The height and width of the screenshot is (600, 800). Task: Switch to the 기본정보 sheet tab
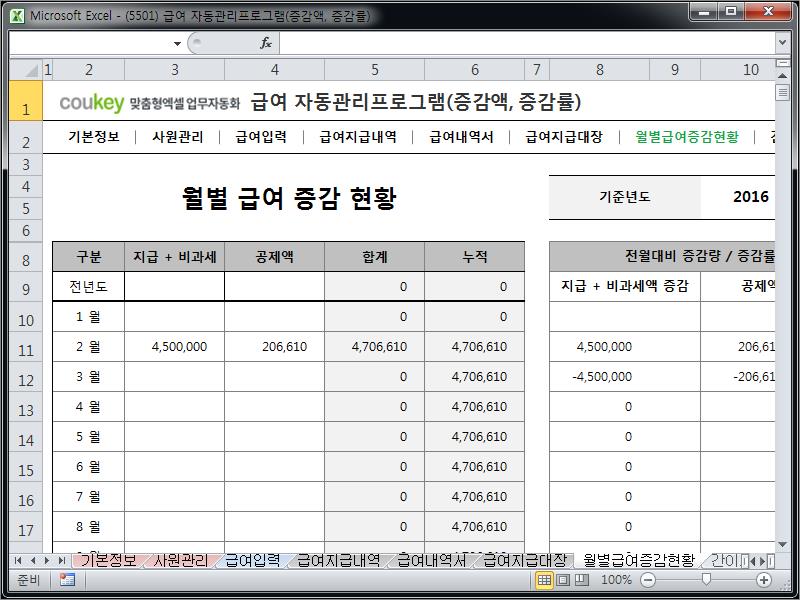coord(109,561)
